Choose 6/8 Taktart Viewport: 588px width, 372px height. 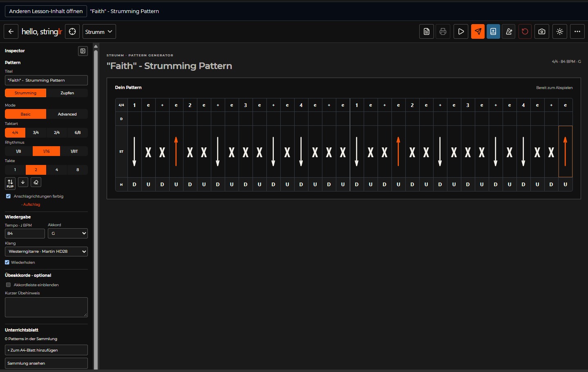click(78, 132)
